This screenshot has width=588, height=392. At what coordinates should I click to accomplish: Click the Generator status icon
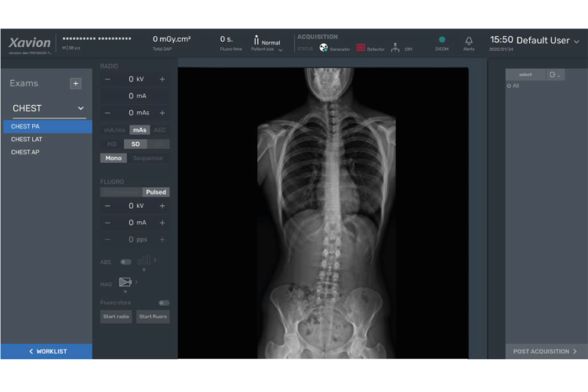click(323, 48)
